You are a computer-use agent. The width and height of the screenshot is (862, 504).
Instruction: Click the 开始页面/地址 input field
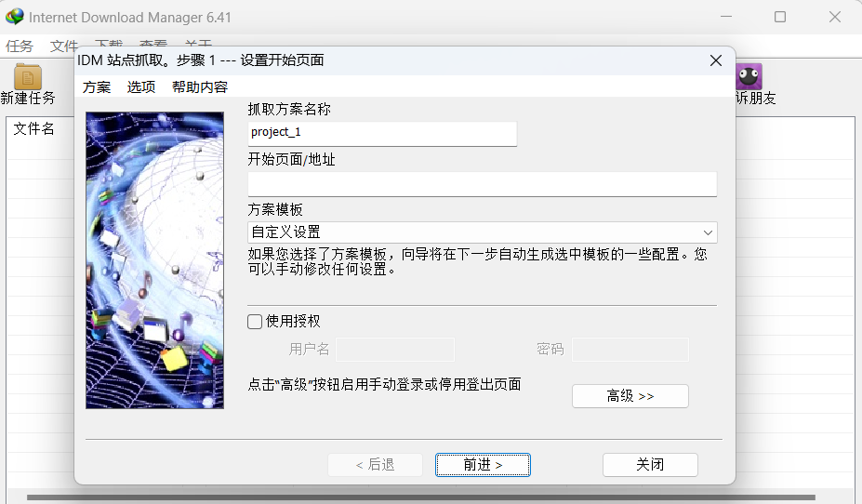click(482, 183)
